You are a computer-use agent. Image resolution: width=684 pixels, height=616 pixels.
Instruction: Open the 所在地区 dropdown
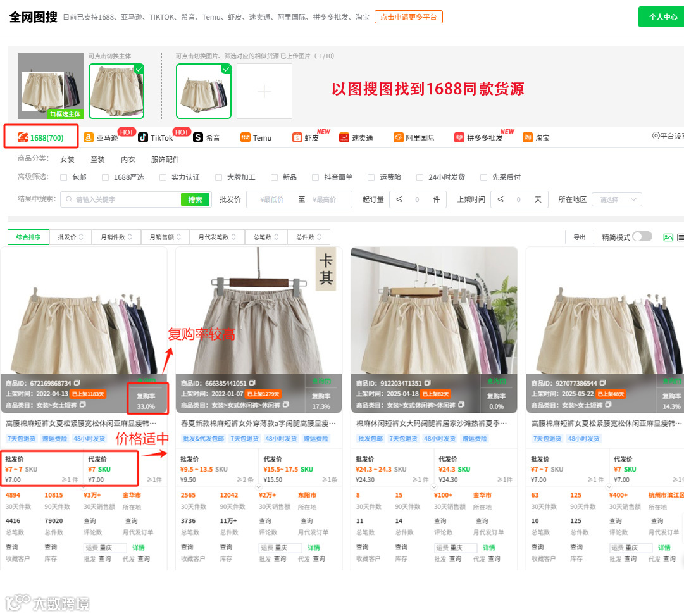(x=617, y=199)
